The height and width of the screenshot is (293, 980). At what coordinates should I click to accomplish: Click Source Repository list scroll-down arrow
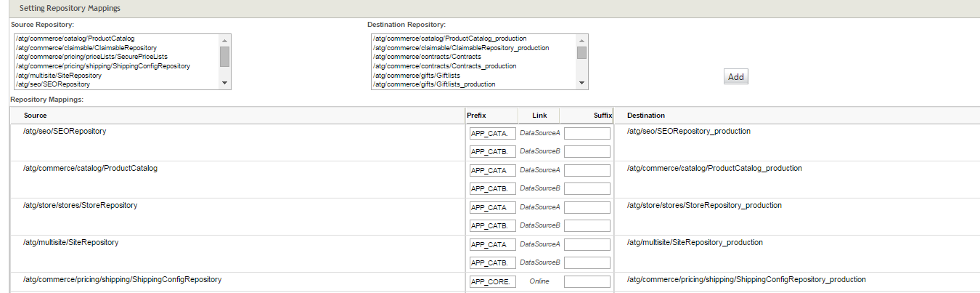(225, 83)
